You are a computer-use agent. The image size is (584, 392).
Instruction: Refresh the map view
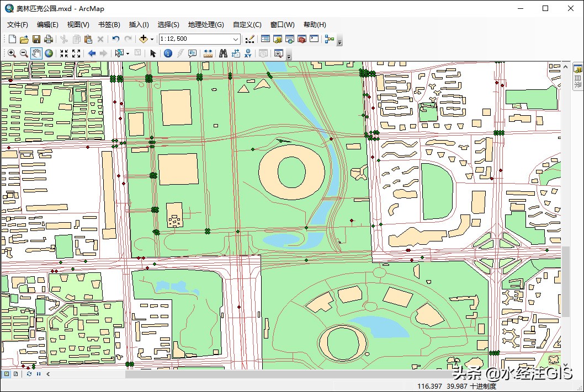point(29,374)
